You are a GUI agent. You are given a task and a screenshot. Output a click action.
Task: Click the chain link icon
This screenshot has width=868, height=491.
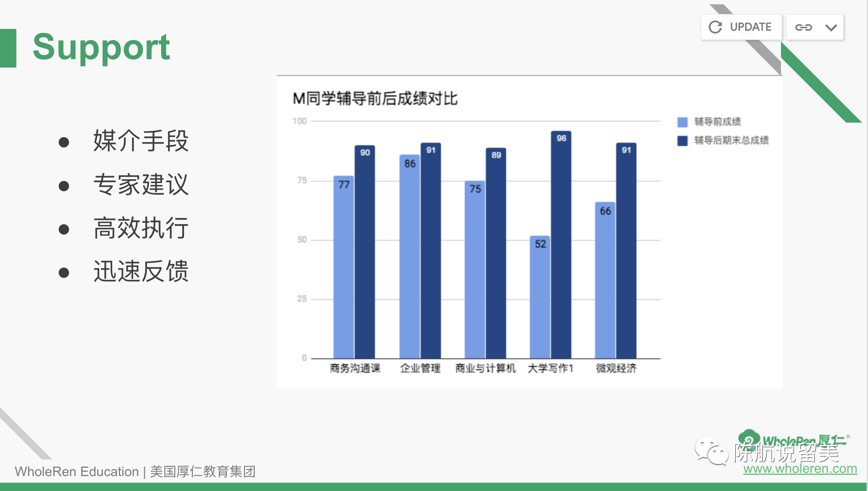pos(803,27)
